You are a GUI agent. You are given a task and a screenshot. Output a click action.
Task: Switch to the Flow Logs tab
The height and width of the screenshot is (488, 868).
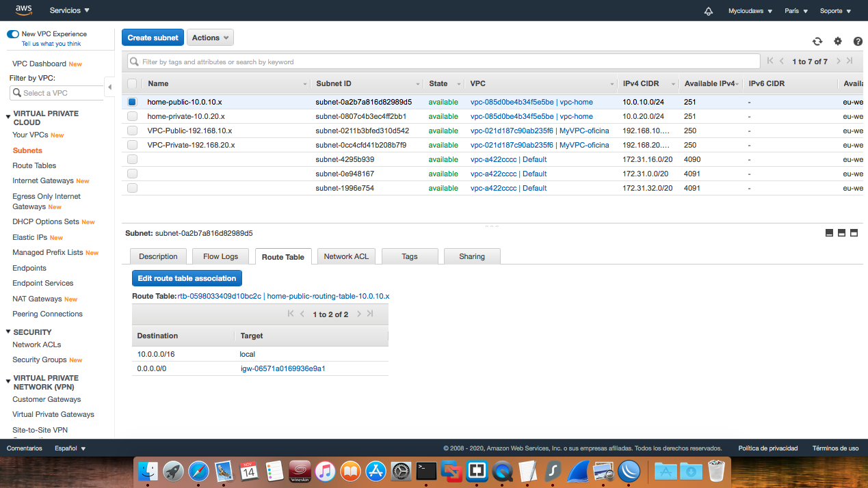(220, 256)
